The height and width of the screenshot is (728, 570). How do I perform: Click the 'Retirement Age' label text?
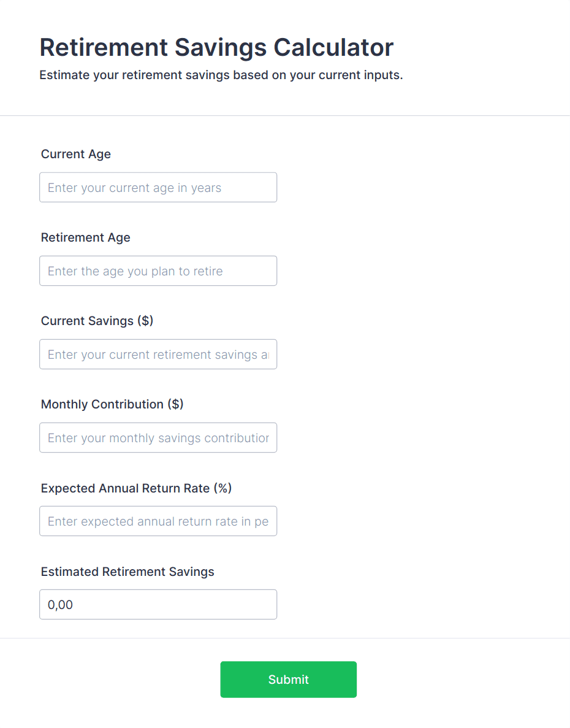click(x=86, y=237)
